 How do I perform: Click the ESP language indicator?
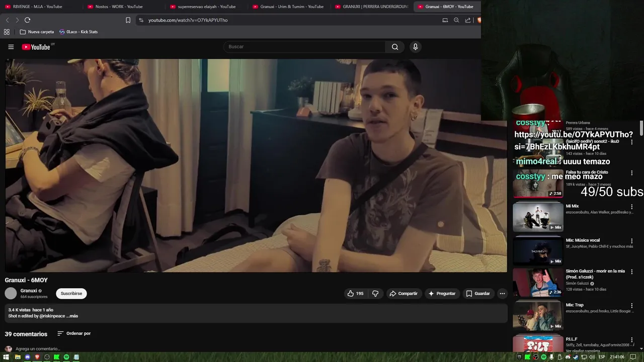[602, 357]
